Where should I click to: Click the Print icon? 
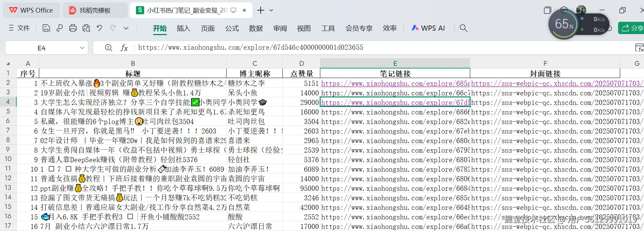[73, 28]
